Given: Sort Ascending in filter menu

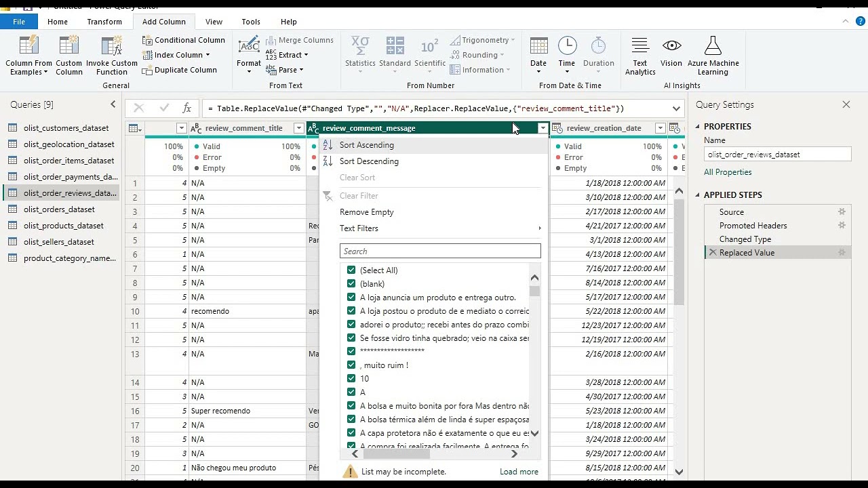Looking at the screenshot, I should coord(366,145).
